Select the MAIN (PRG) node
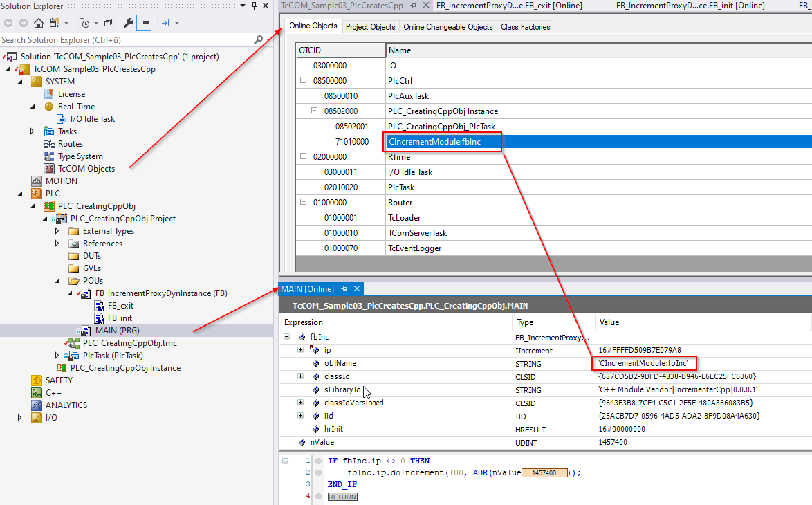 (117, 330)
